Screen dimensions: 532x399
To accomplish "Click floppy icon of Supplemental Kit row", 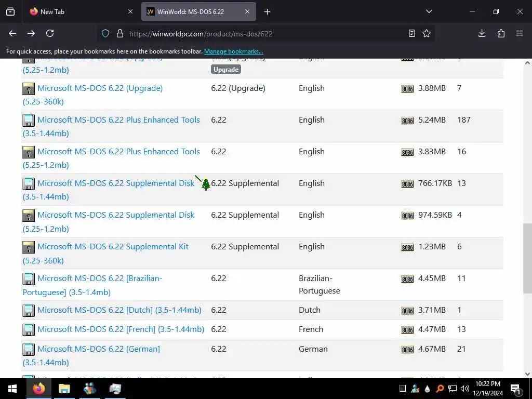I will point(29,247).
